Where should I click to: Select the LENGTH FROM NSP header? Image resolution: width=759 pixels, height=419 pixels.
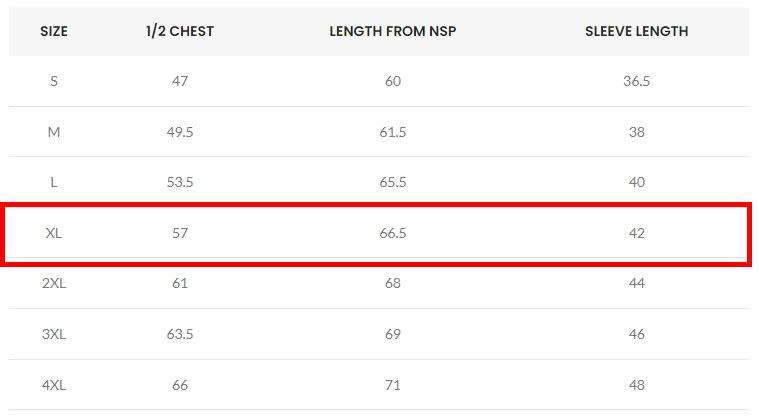point(392,31)
